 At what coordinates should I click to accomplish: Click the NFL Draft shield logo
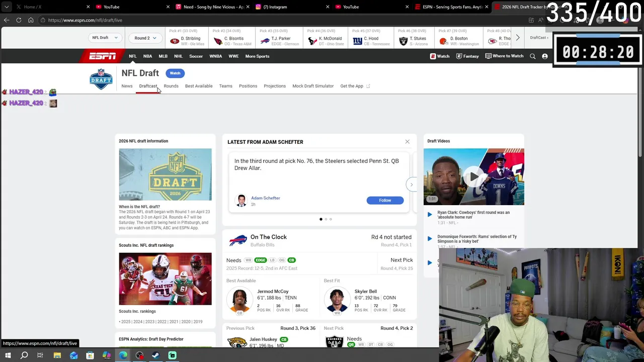101,79
